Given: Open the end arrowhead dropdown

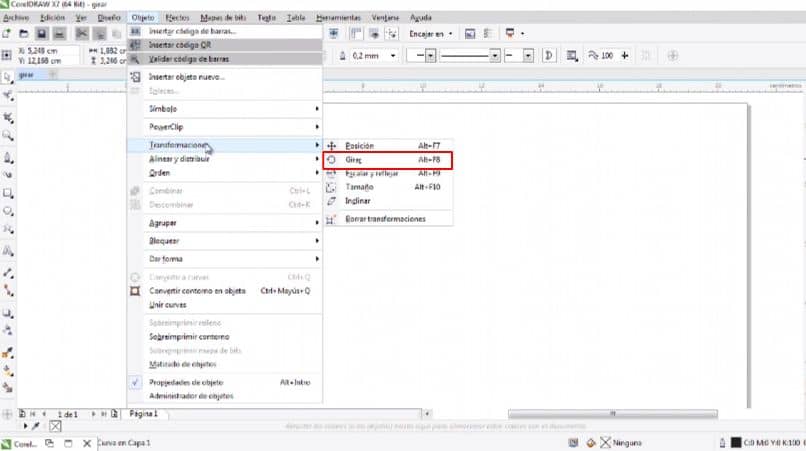Looking at the screenshot, I should [x=528, y=56].
